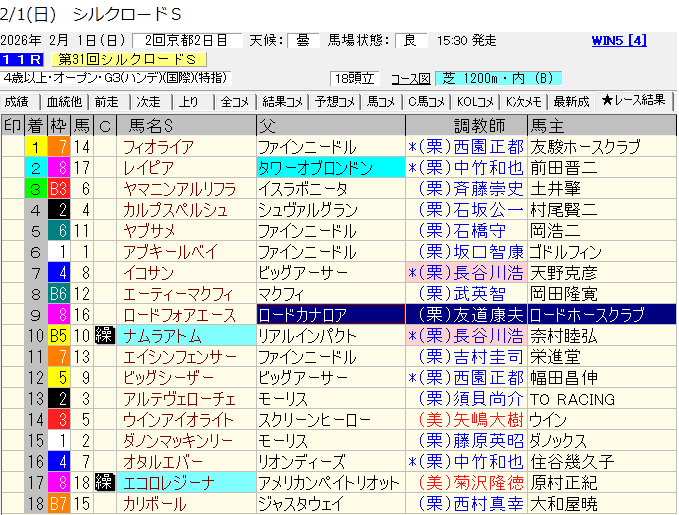Click the 繰 icon beside エコロレジーナ
This screenshot has width=679, height=515.
104,483
